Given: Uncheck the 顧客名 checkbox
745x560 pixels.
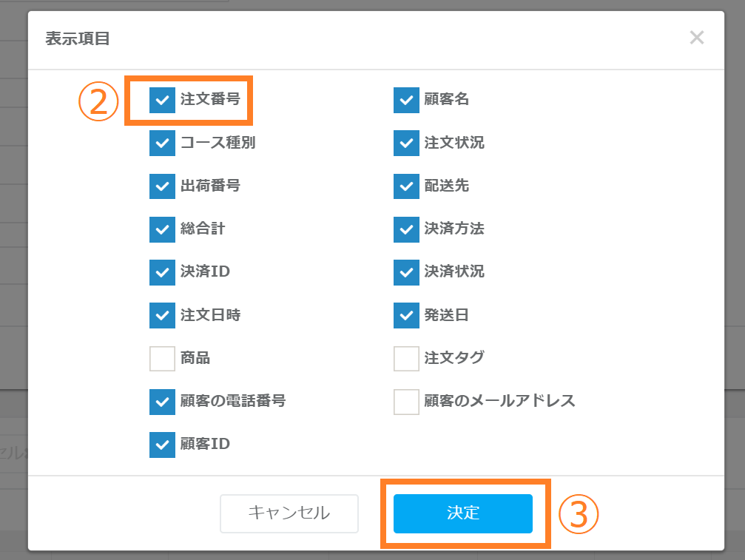Looking at the screenshot, I should [406, 100].
